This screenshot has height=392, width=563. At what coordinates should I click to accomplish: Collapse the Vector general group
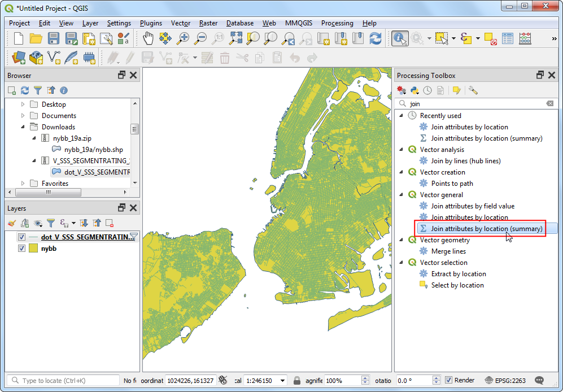click(401, 195)
